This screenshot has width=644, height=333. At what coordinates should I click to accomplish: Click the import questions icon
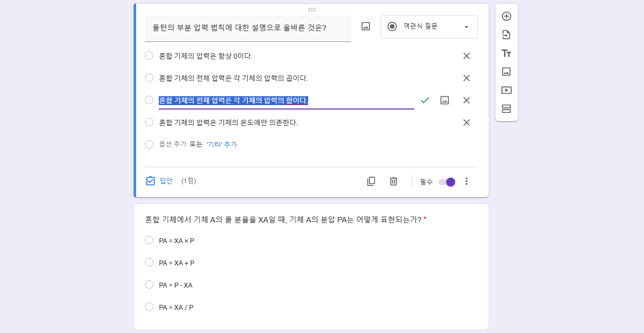click(x=506, y=35)
